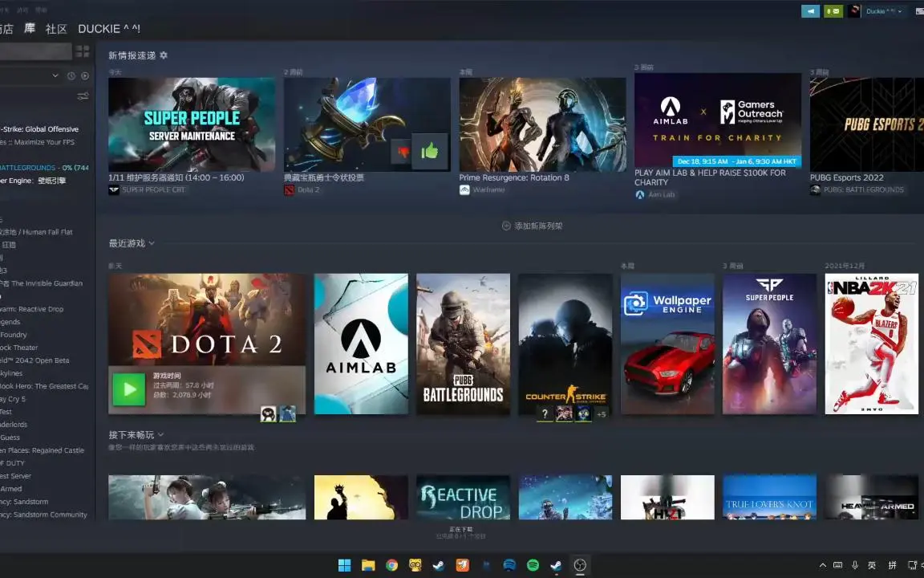
Task: Expand the play next shelf dropdown
Action: (160, 434)
